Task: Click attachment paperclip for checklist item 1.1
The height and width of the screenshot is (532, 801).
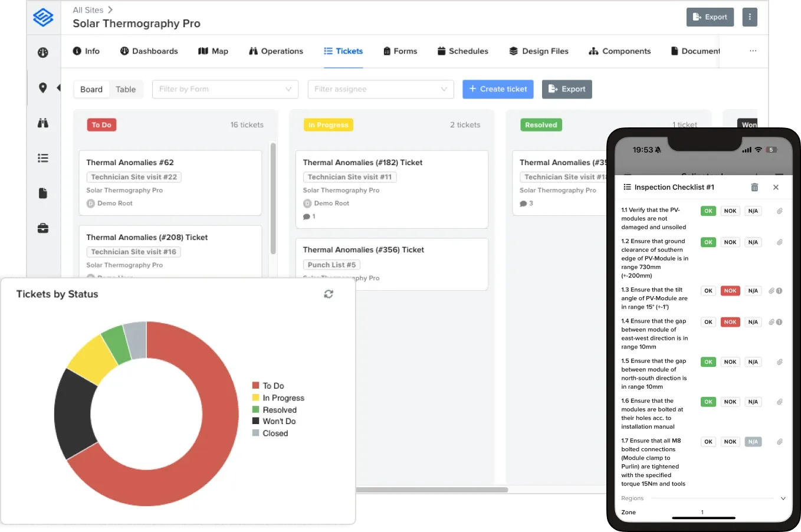Action: pyautogui.click(x=779, y=211)
